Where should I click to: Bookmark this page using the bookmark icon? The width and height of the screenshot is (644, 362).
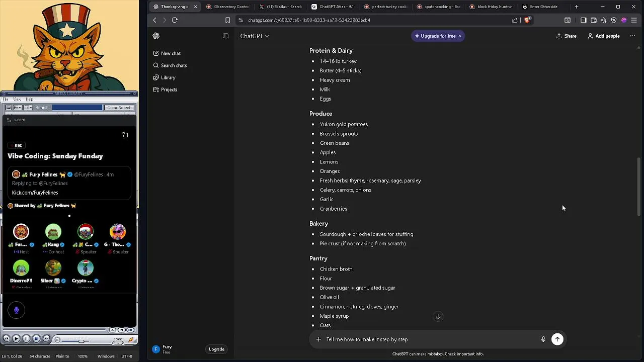(227, 20)
